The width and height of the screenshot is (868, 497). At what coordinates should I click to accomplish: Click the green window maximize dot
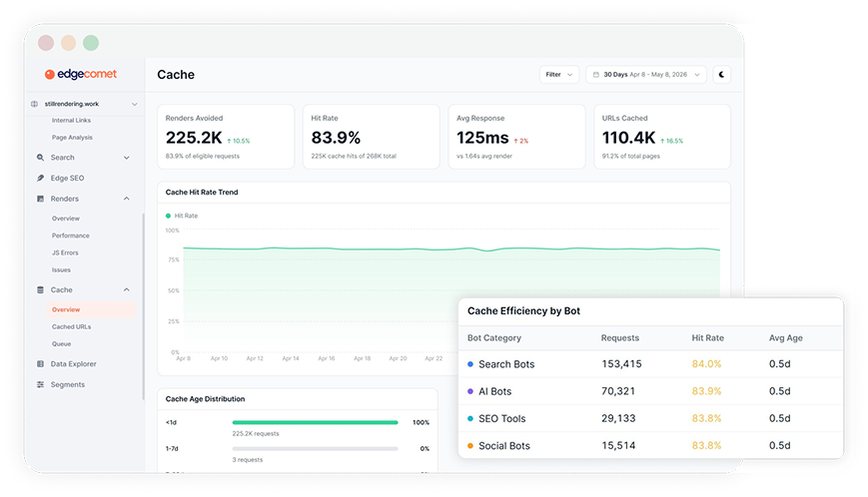[x=91, y=43]
